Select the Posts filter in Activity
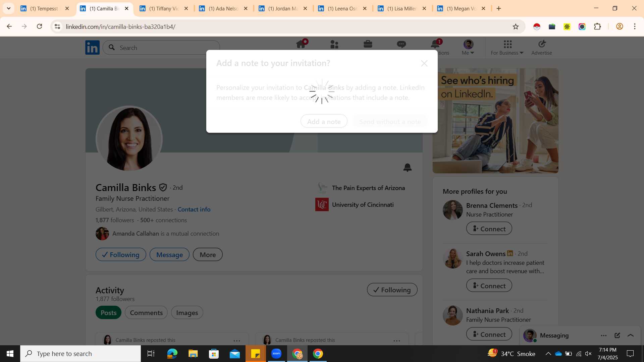 coord(108,312)
